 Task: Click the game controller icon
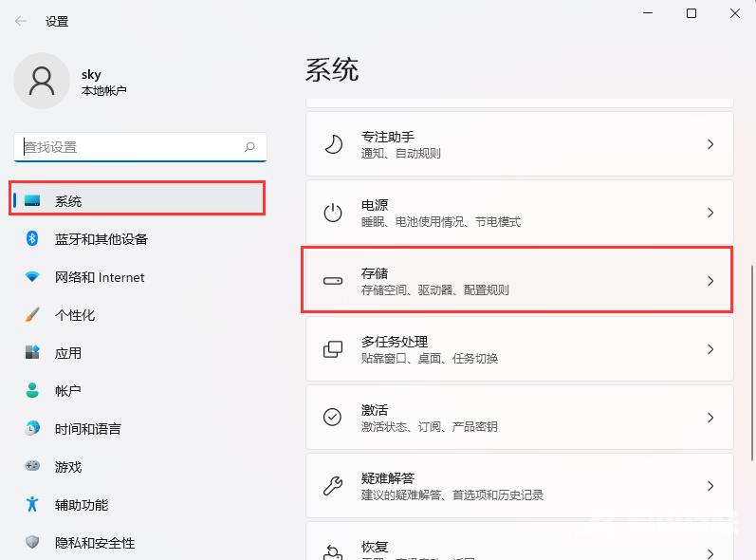click(32, 466)
